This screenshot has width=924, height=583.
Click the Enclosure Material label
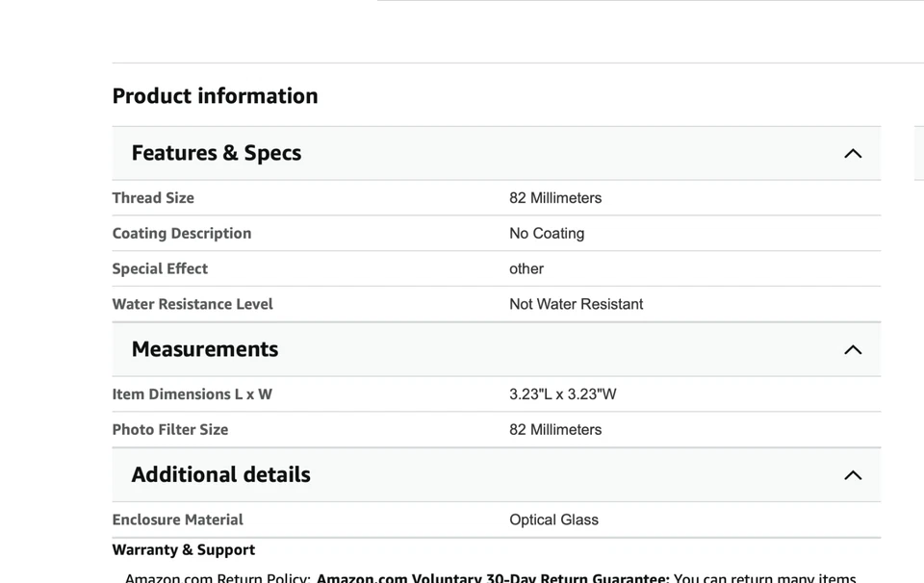coord(178,520)
